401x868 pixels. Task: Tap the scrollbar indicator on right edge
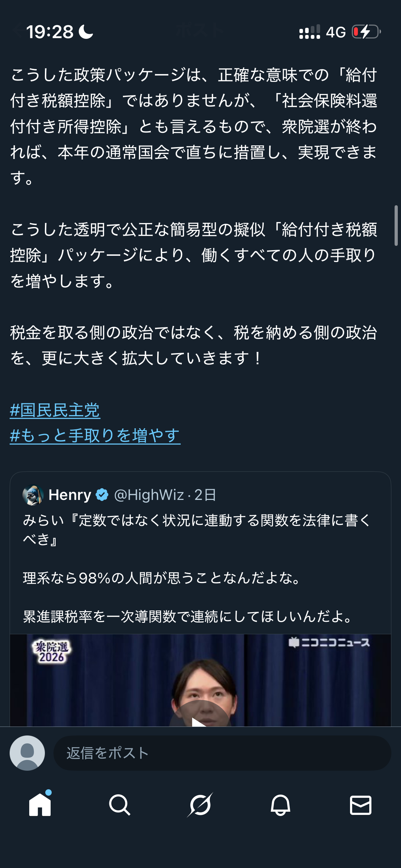click(396, 226)
